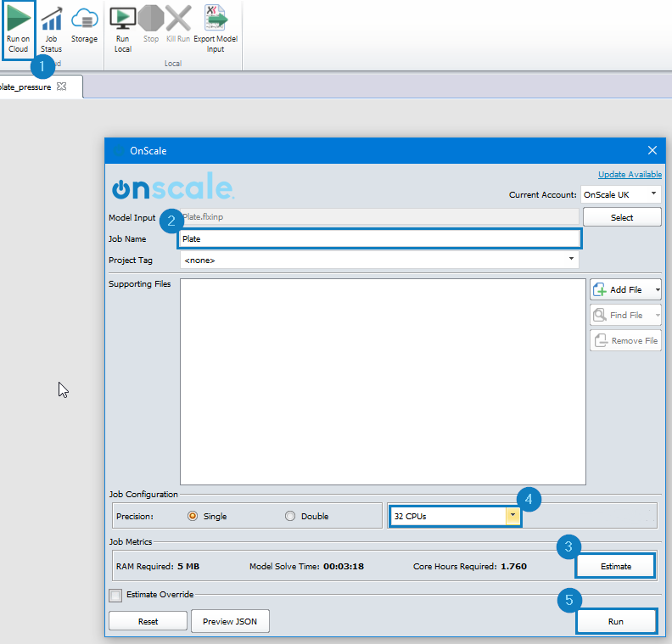Click the Find File button

tap(621, 316)
